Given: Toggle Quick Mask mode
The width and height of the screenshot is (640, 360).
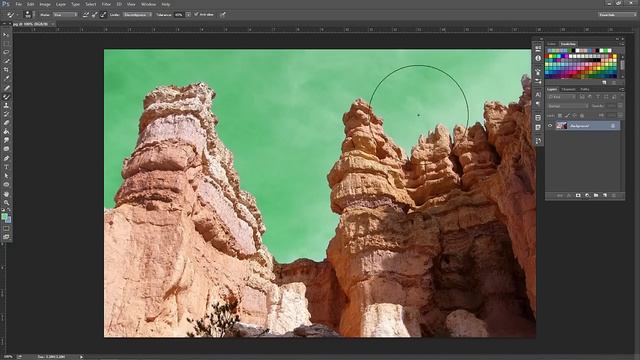Looking at the screenshot, I should (x=6, y=229).
